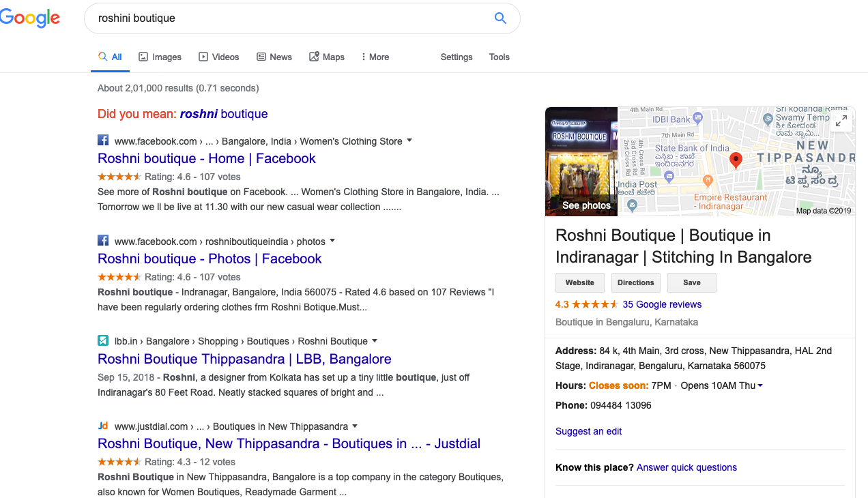Click the Save button in knowledge panel
Viewport: 868px width, 498px height.
tap(692, 282)
